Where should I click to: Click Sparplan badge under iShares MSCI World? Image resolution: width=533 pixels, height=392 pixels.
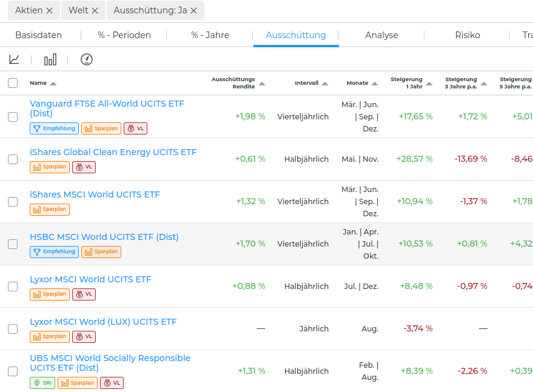49,210
